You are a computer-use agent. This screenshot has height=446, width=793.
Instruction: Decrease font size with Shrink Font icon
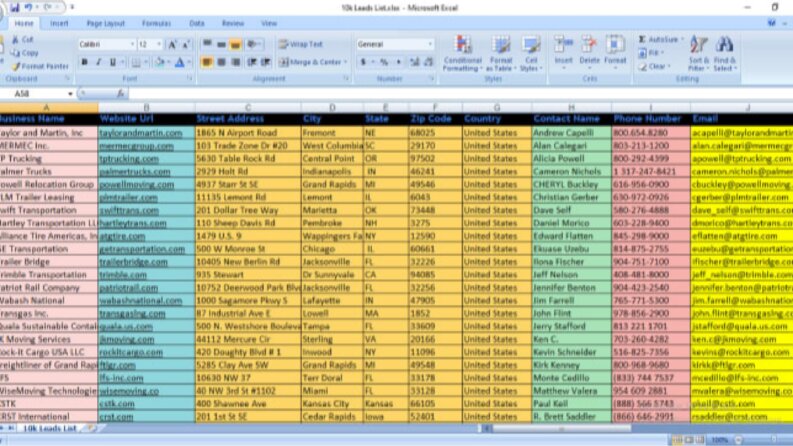click(x=186, y=44)
